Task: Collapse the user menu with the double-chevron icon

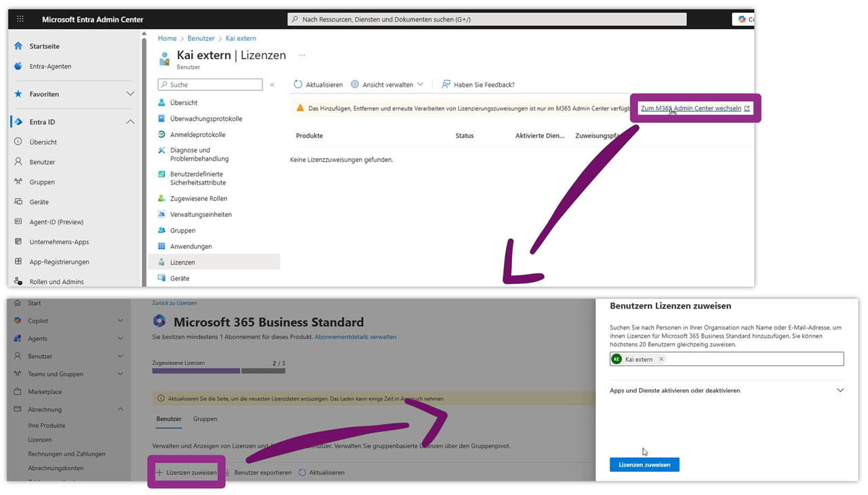Action: coord(272,85)
